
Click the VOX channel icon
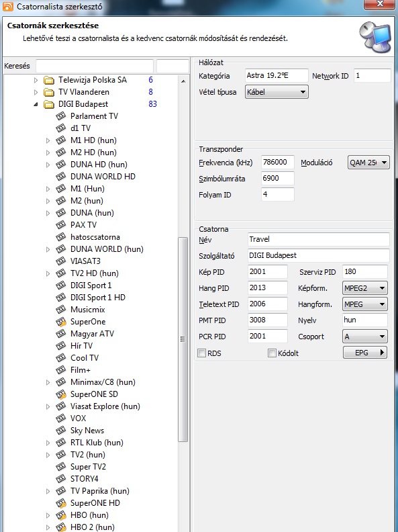point(60,418)
